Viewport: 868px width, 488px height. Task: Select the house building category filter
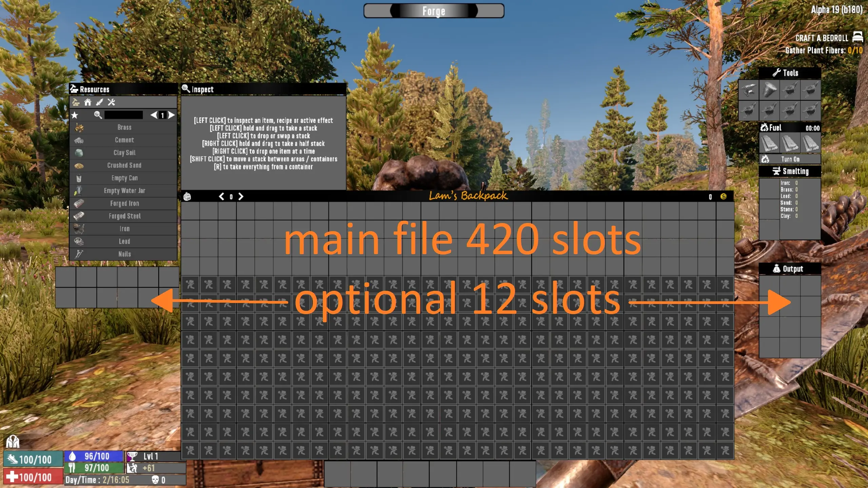(x=88, y=102)
